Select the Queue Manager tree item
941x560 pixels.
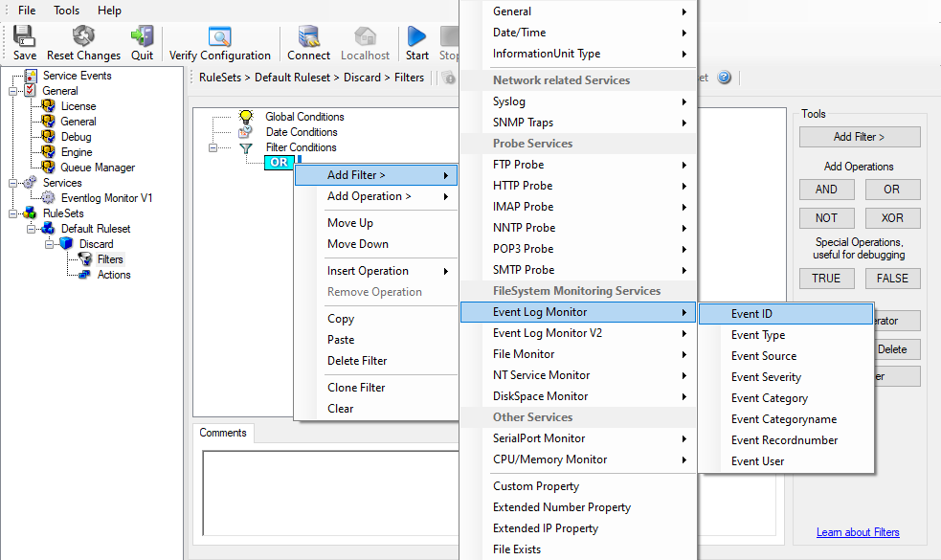pos(98,168)
